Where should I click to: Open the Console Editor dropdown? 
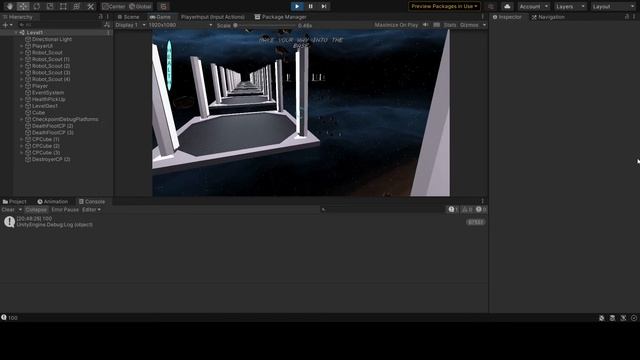click(x=91, y=209)
